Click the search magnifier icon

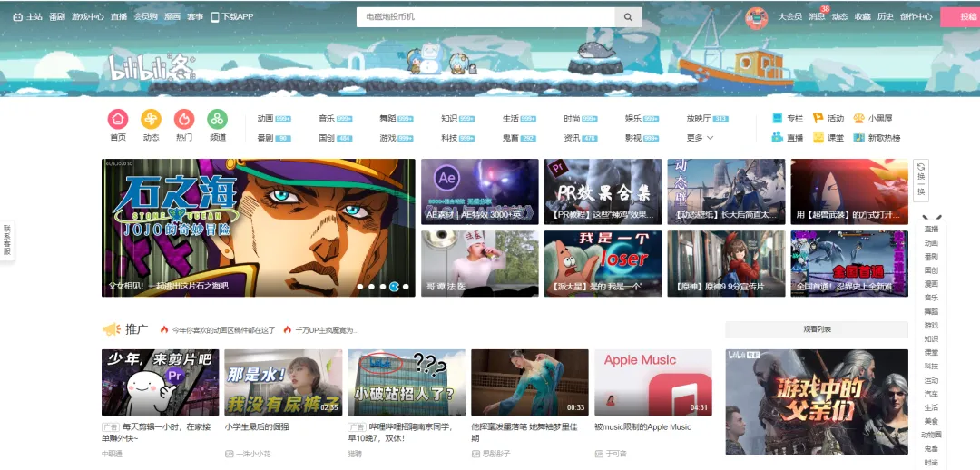tap(628, 17)
